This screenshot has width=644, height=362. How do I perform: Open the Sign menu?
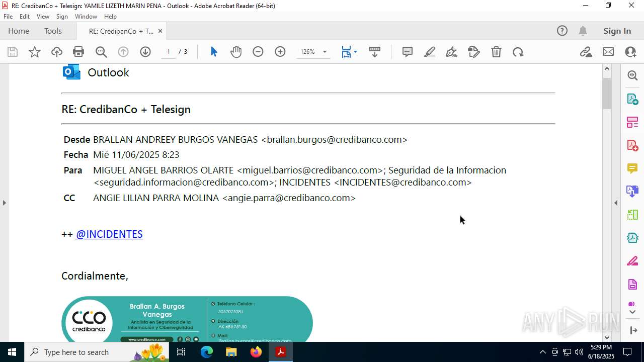tap(62, 17)
